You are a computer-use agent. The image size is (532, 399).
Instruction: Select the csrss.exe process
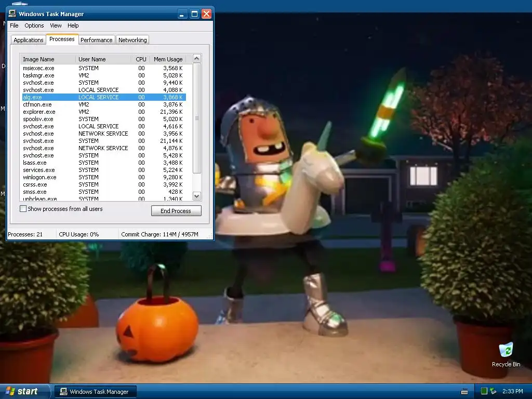[x=103, y=184]
